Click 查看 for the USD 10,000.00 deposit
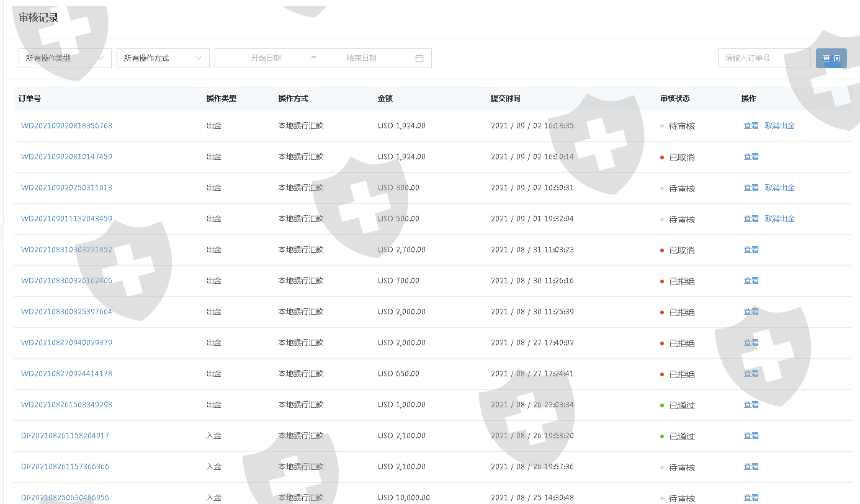 click(751, 498)
